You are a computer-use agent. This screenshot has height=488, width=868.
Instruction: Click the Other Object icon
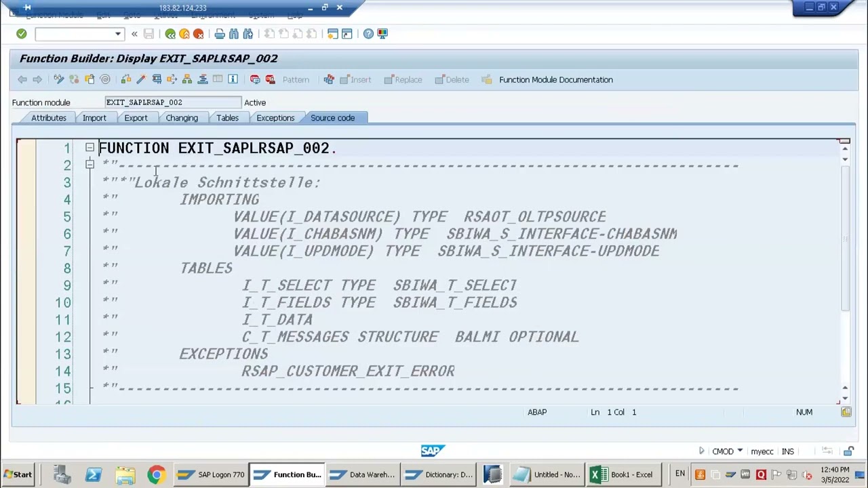pos(90,80)
